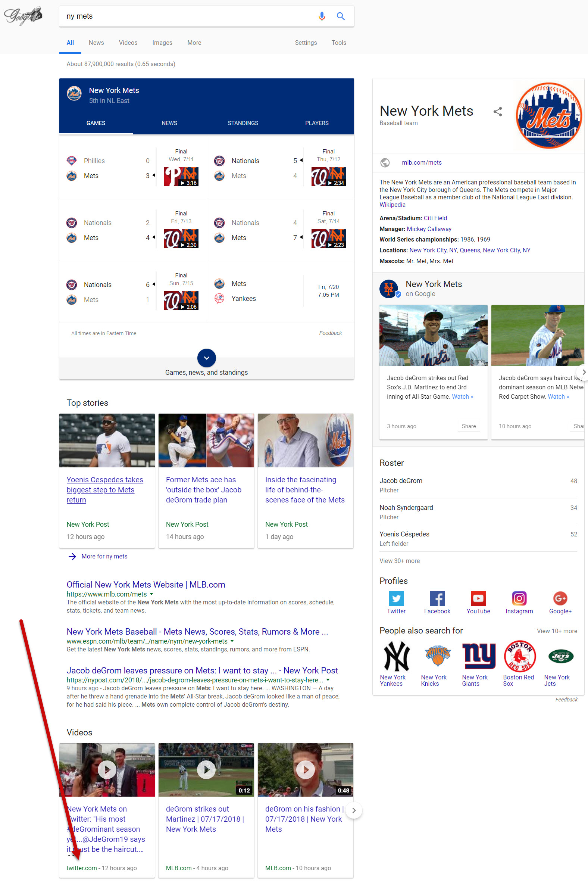This screenshot has height=881, width=588.
Task: Open dropdown arrow beside ESPN result URL
Action: pyautogui.click(x=232, y=641)
